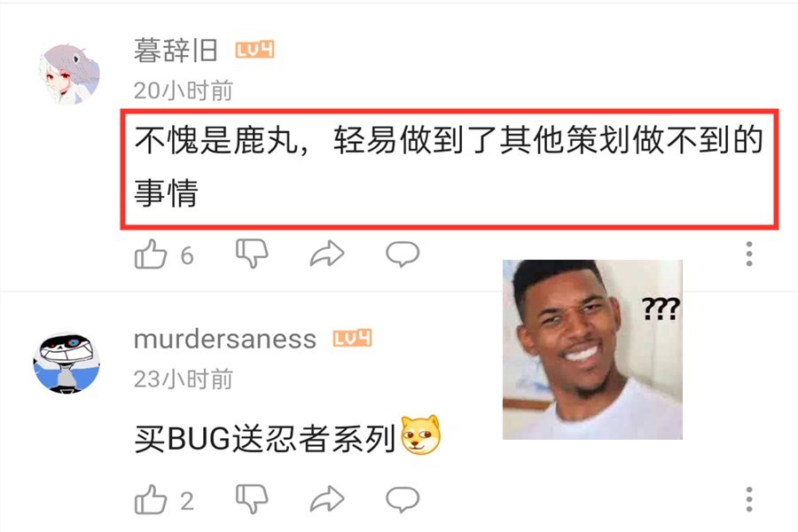Select the 6 likes count

[187, 255]
